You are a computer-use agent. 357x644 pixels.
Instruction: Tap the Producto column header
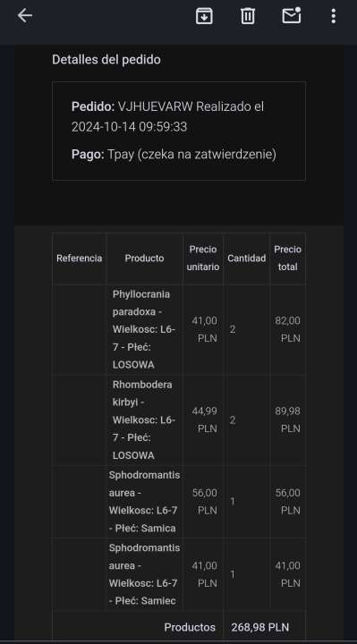145,258
